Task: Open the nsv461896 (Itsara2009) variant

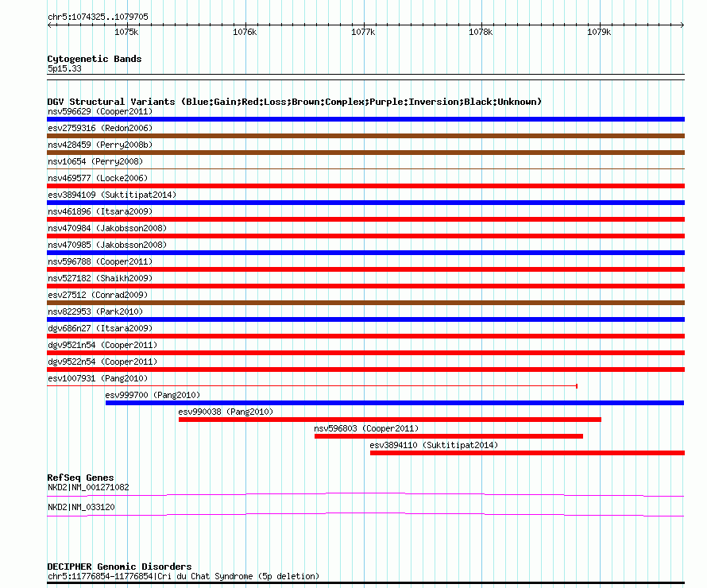Action: 365,219
